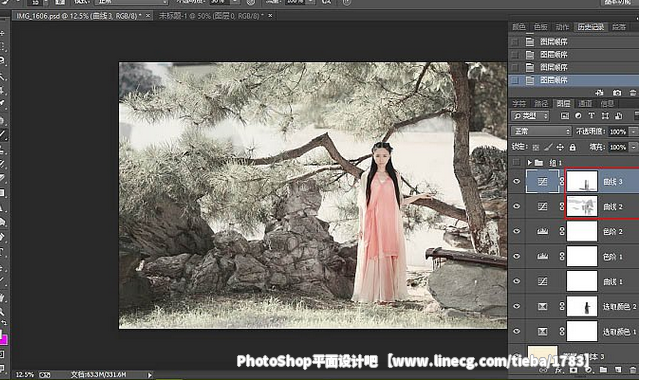Open layer filter type 类型 dropdown
645x380 pixels.
530,116
